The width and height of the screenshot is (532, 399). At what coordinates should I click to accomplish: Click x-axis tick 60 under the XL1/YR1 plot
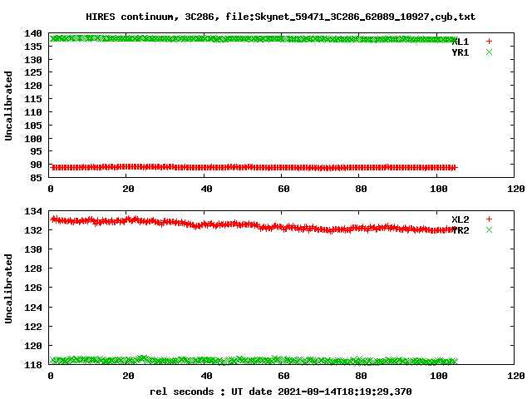pos(284,189)
